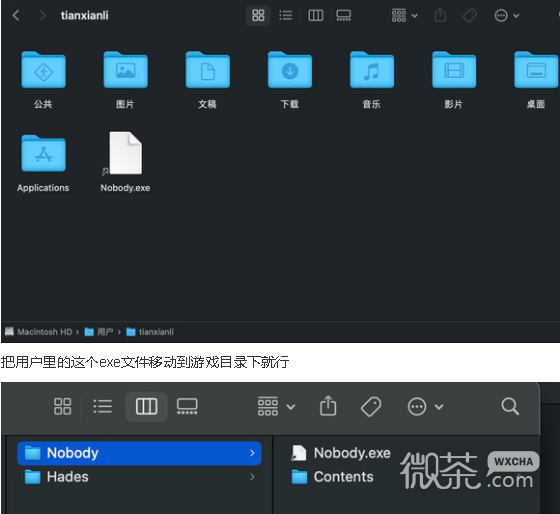Switch top Finder window to icon view
Viewport: 560px width, 514px height.
tap(258, 15)
